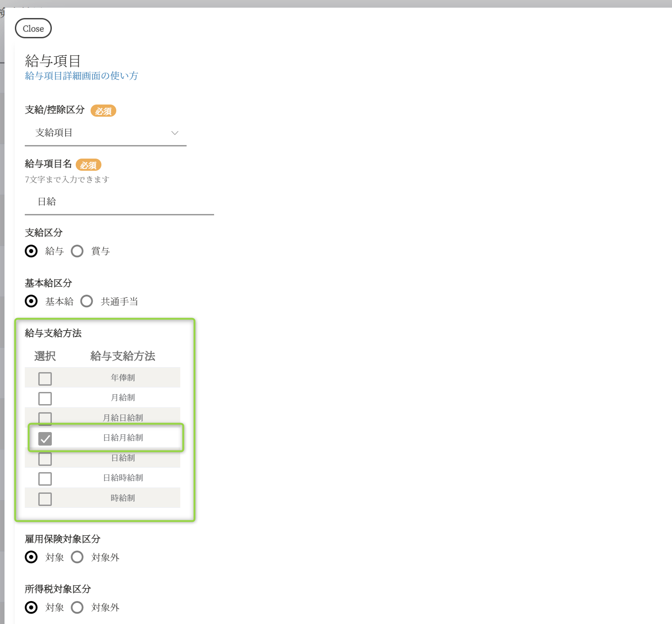Uncheck the 日給月給制 checkbox
The height and width of the screenshot is (624, 672).
click(45, 438)
